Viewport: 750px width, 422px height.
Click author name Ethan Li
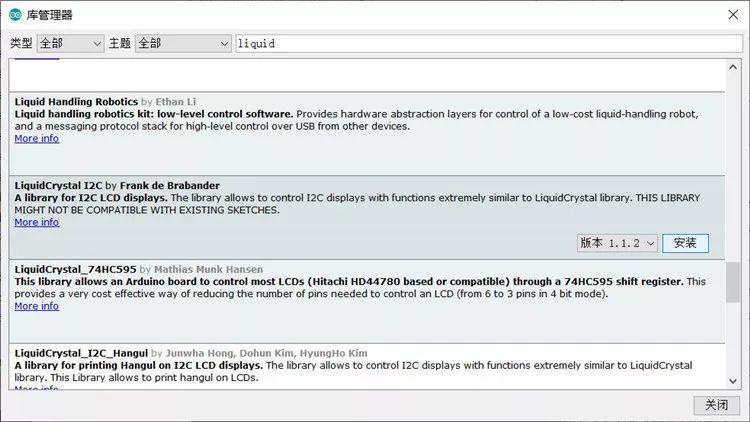pyautogui.click(x=176, y=102)
